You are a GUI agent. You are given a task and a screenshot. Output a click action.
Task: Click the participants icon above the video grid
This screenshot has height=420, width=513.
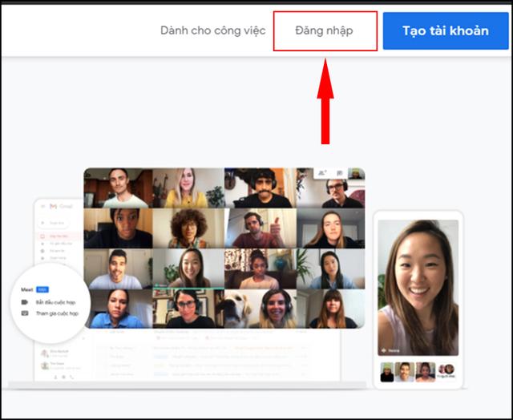point(323,172)
